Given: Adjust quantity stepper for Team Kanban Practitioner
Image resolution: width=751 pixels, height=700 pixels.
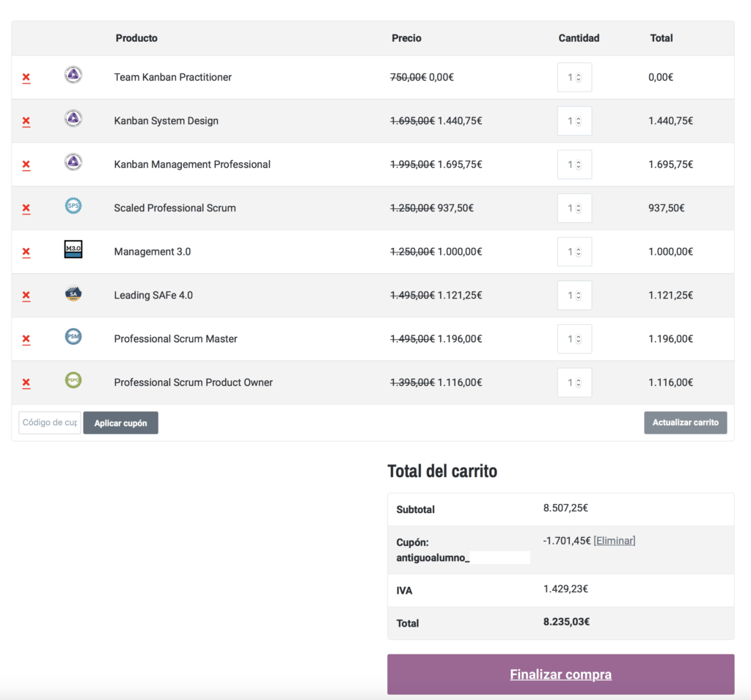Looking at the screenshot, I should point(574,78).
